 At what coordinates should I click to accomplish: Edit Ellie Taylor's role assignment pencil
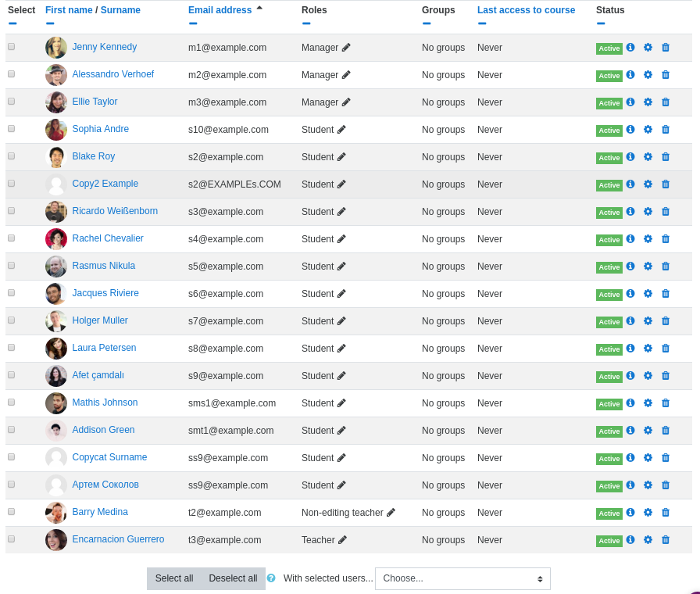pyautogui.click(x=346, y=102)
